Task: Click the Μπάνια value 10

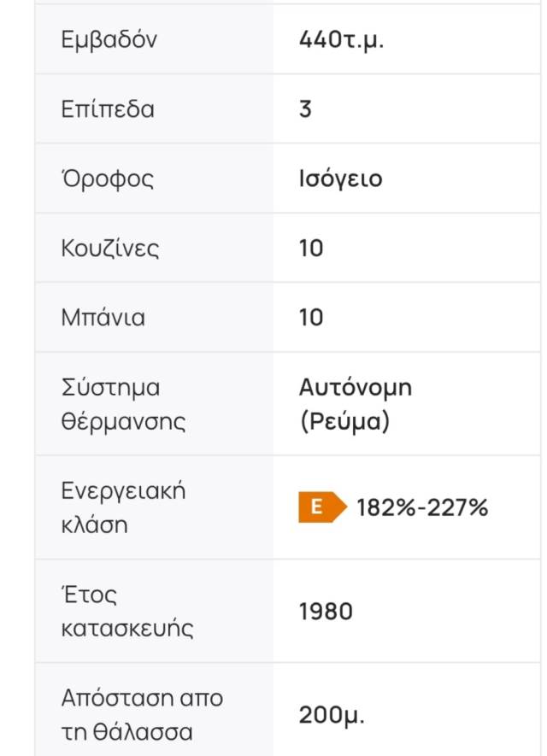Action: [311, 318]
